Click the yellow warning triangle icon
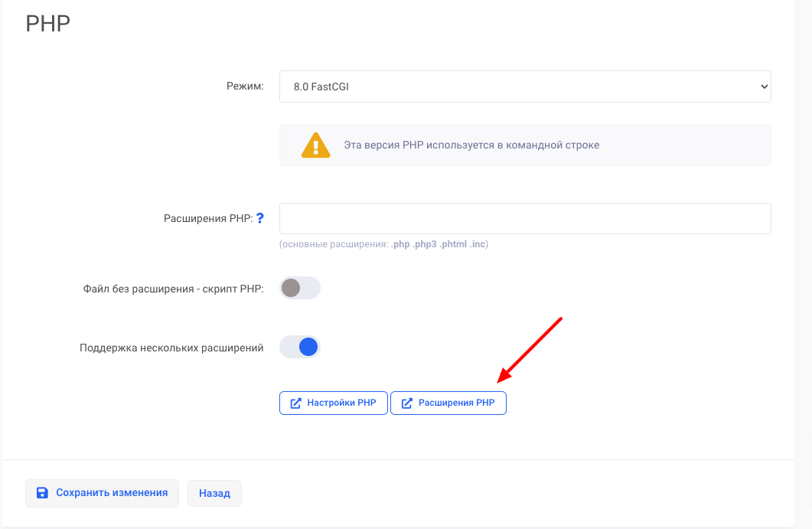Viewport: 812px width, 529px height. tap(315, 145)
